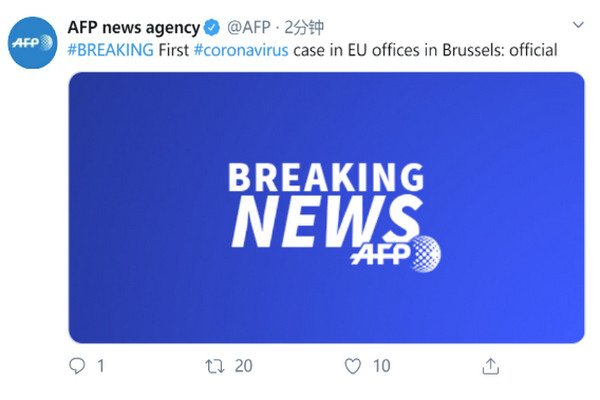The width and height of the screenshot is (600, 400).
Task: Open the AFP profile avatar
Action: (x=33, y=43)
